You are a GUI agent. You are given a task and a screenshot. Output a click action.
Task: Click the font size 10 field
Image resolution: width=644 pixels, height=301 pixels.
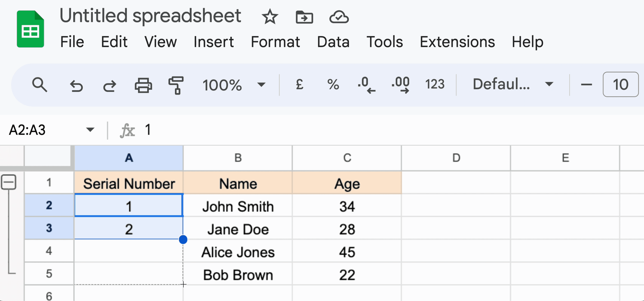click(x=620, y=84)
